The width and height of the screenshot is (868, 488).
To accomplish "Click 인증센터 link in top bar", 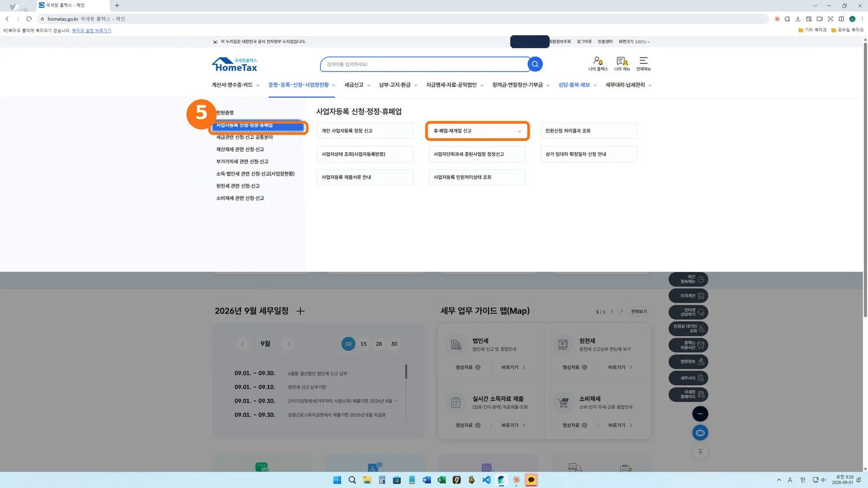I will [605, 42].
